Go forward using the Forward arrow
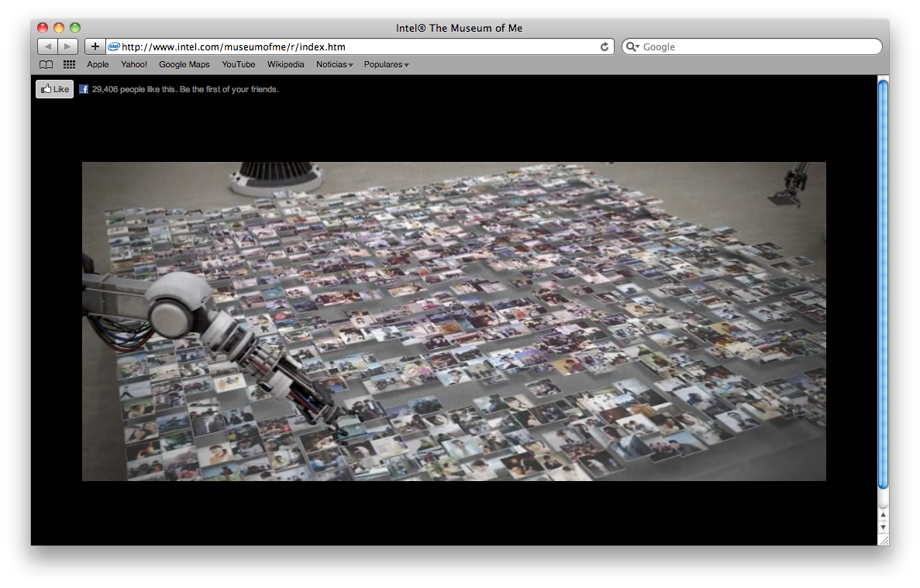Viewport: 920px width, 588px height. pos(68,46)
